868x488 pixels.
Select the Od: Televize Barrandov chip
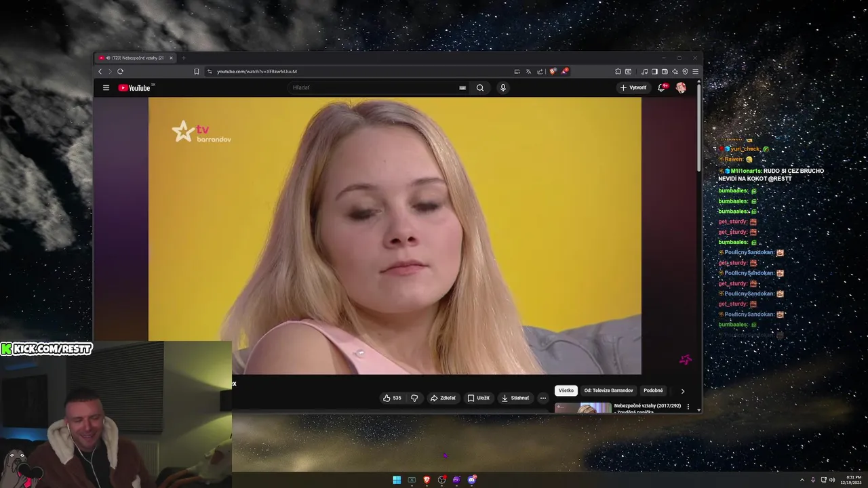tap(608, 390)
